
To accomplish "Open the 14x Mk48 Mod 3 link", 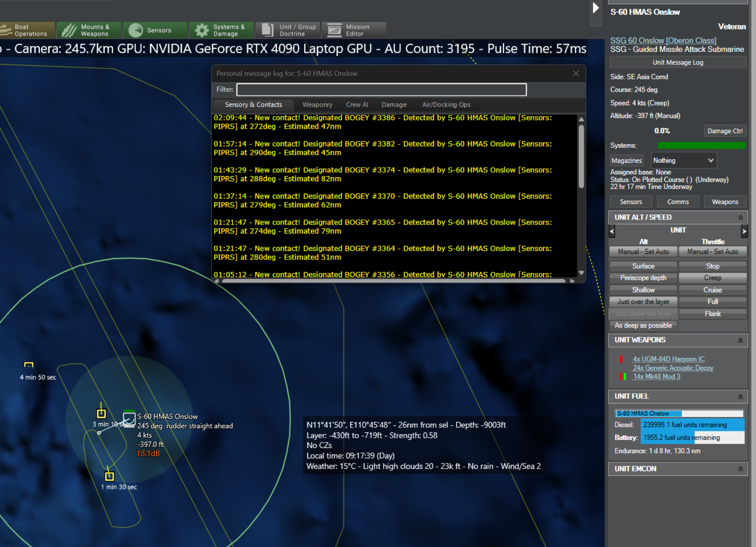I will pos(656,376).
